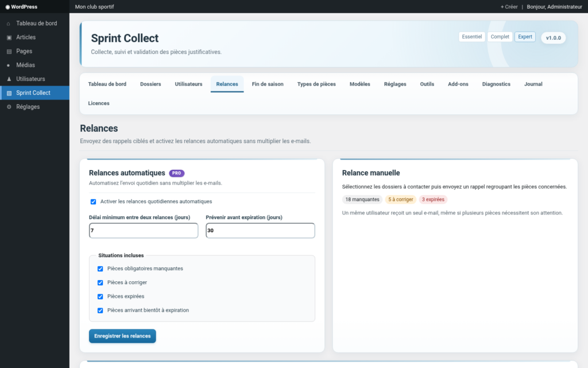Click the Relance manuelle heading
Image resolution: width=588 pixels, height=368 pixels.
click(371, 173)
